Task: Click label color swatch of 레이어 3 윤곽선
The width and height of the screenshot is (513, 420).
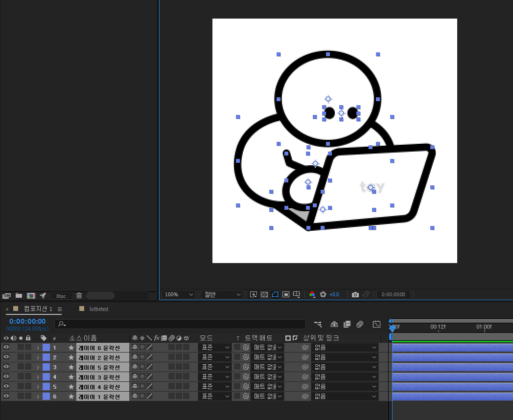Action: tap(46, 377)
